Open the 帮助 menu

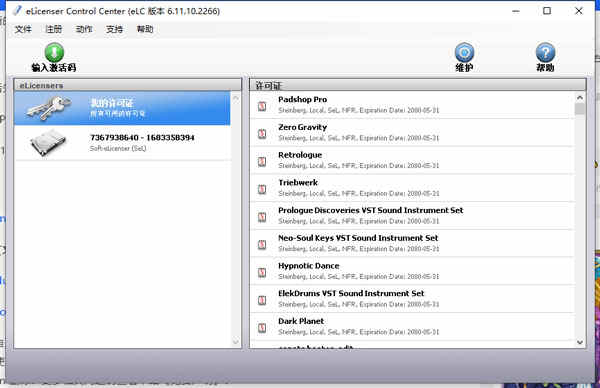pyautogui.click(x=145, y=29)
